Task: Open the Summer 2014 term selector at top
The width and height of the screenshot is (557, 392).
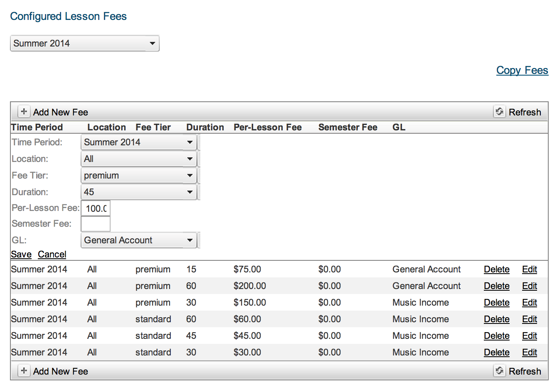Action: [x=84, y=43]
